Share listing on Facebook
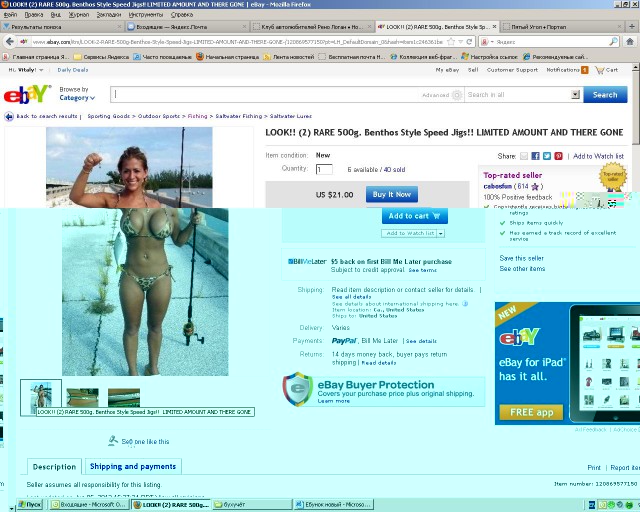This screenshot has width=640, height=512. click(536, 156)
